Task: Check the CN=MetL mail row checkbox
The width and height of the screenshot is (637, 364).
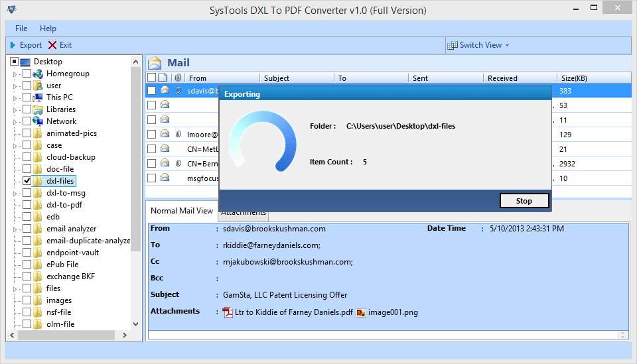Action: coord(151,149)
